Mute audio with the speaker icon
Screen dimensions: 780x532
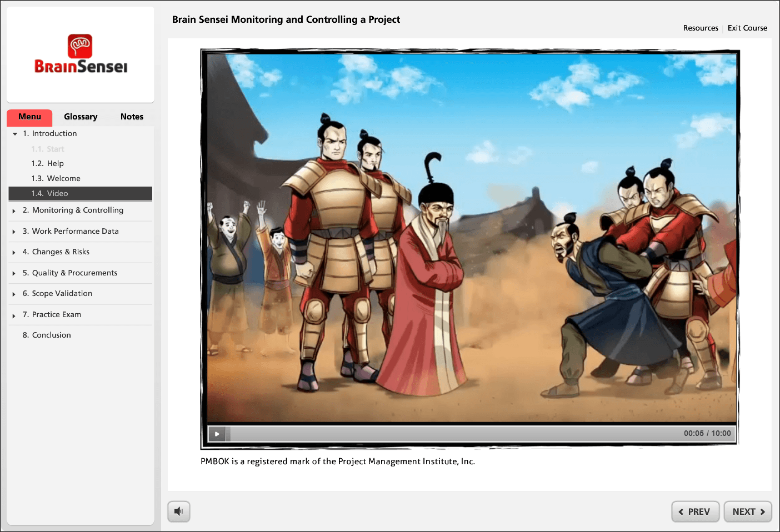pyautogui.click(x=179, y=511)
